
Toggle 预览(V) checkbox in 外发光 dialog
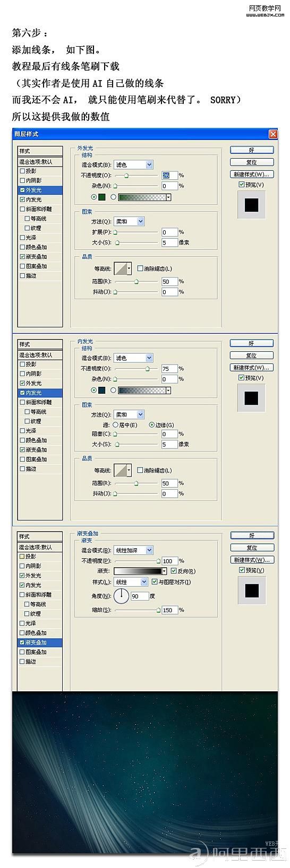[x=242, y=185]
